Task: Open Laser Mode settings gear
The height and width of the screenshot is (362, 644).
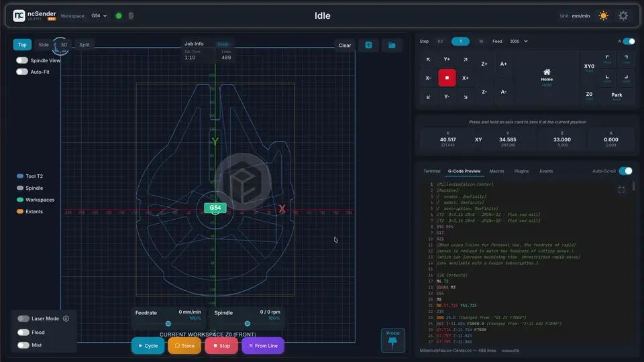Action: pos(66,318)
